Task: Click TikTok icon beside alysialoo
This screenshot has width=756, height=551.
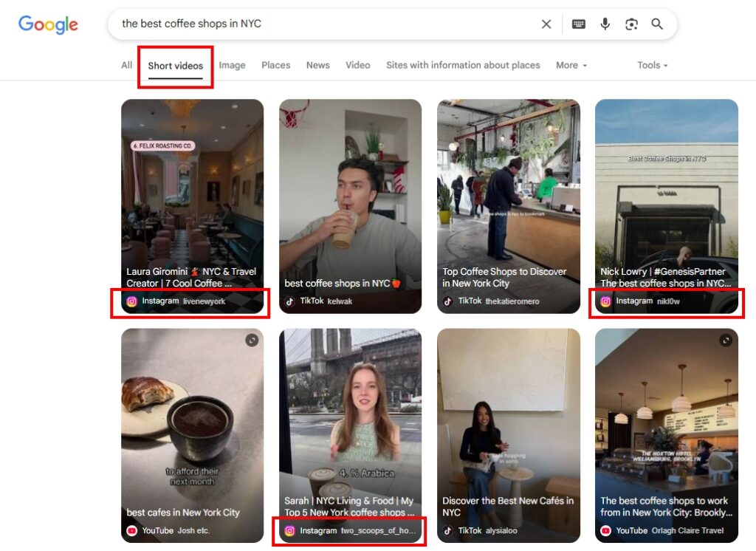Action: 448,531
